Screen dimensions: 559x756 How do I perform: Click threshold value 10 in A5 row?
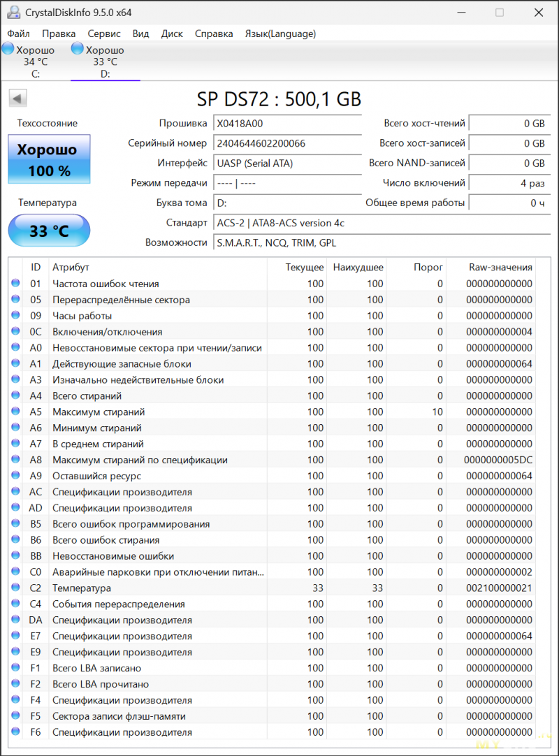click(x=437, y=412)
